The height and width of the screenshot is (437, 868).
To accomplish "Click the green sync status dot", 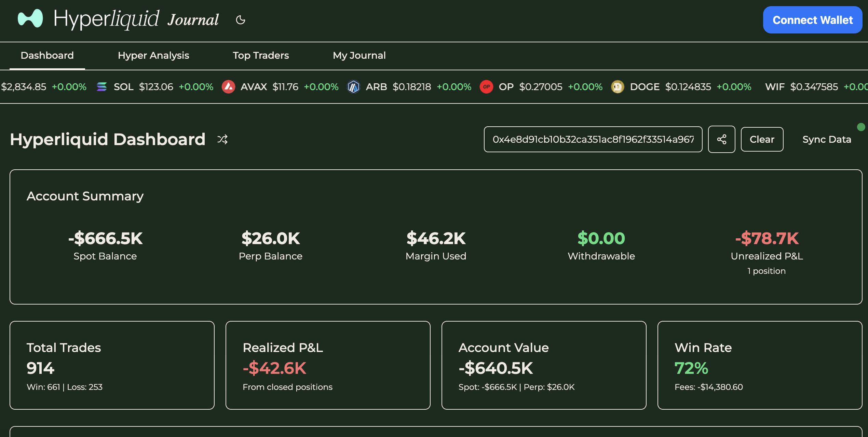I will coord(861,127).
